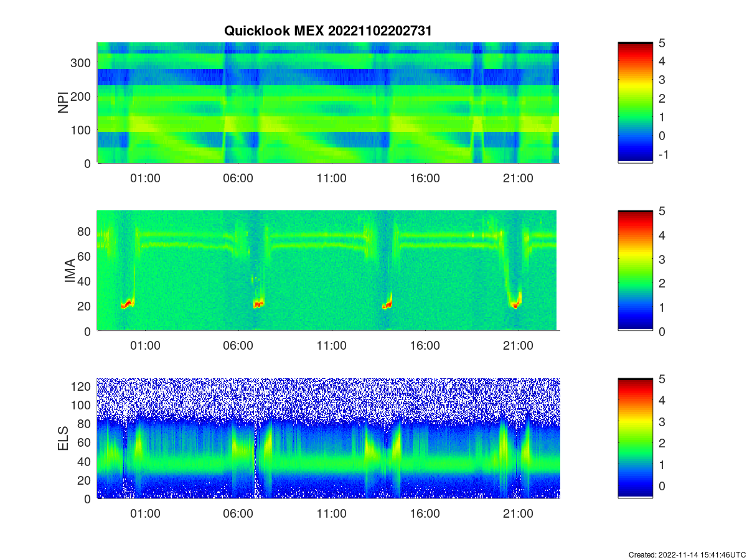The height and width of the screenshot is (560, 747).
Task: Select the NPI y-axis label
Action: (63, 103)
